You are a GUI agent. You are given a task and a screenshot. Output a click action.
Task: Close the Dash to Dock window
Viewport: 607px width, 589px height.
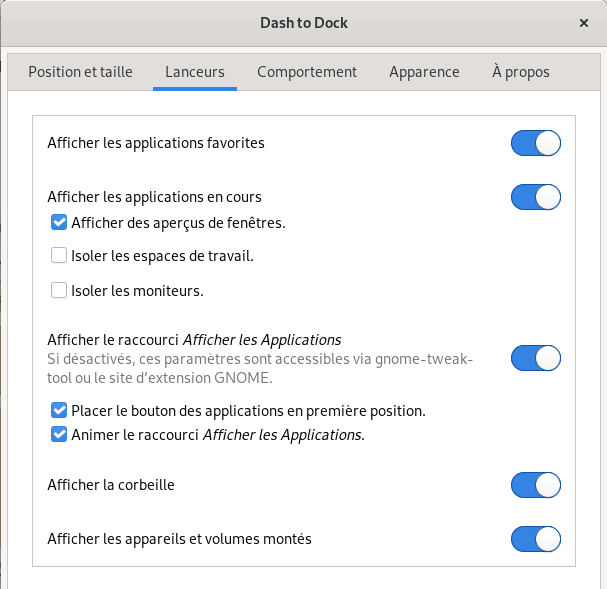coord(584,23)
